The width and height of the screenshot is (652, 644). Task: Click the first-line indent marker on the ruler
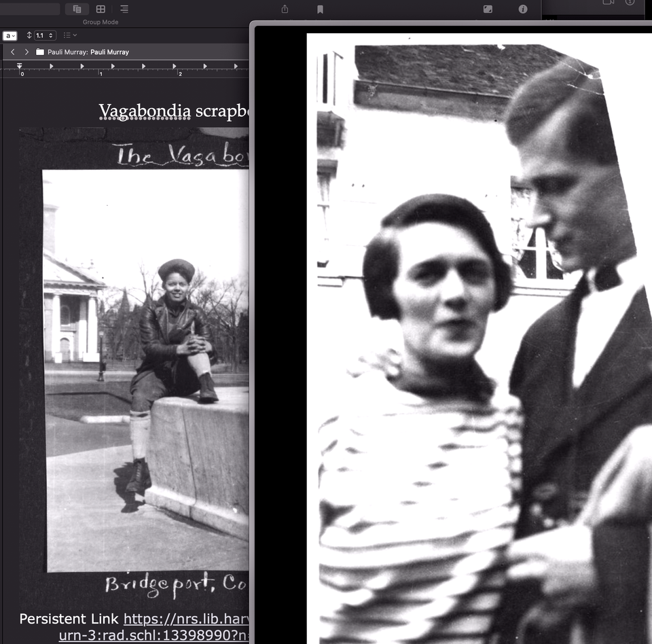click(x=19, y=65)
